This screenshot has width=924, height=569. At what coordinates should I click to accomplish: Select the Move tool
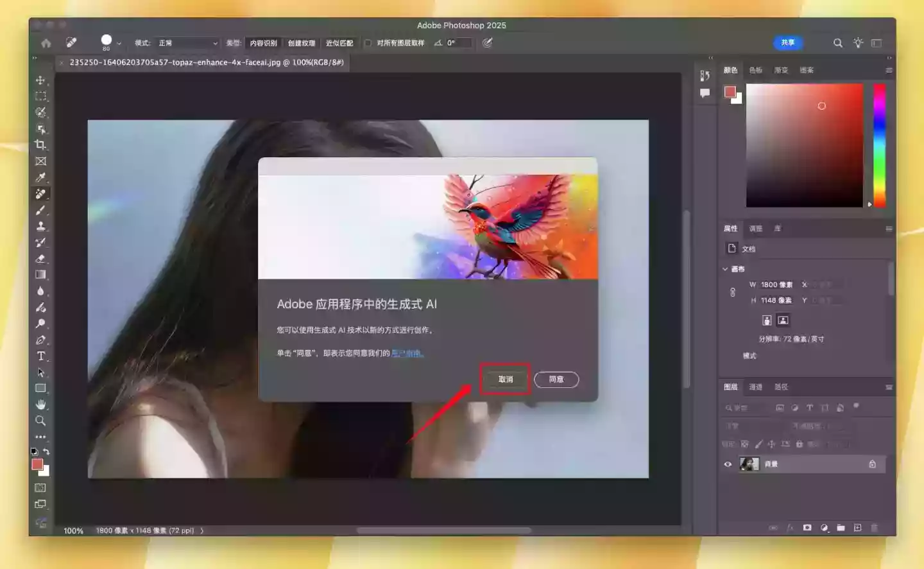coord(40,80)
